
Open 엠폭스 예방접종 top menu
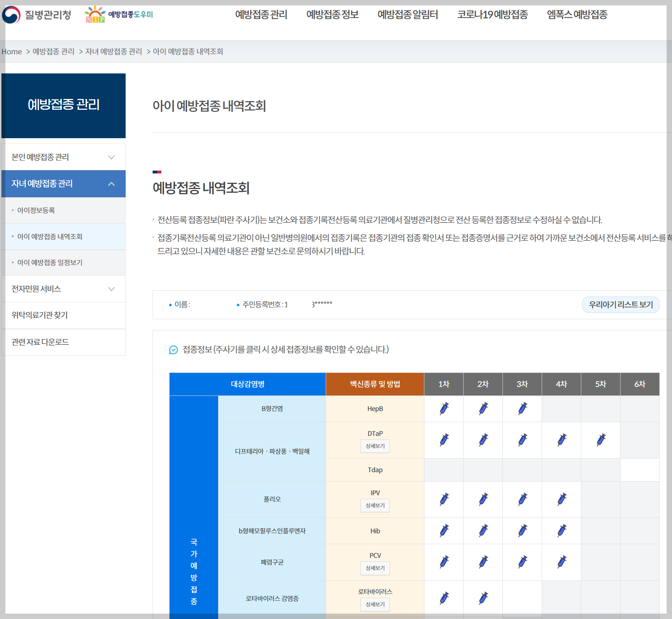coord(577,15)
